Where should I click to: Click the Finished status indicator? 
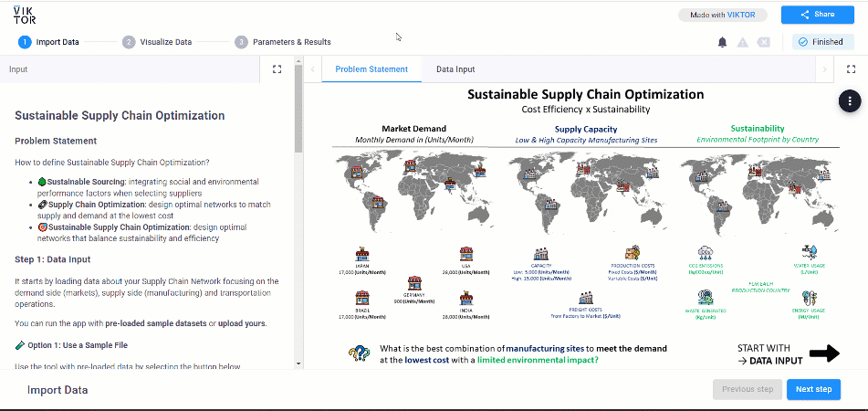click(823, 42)
